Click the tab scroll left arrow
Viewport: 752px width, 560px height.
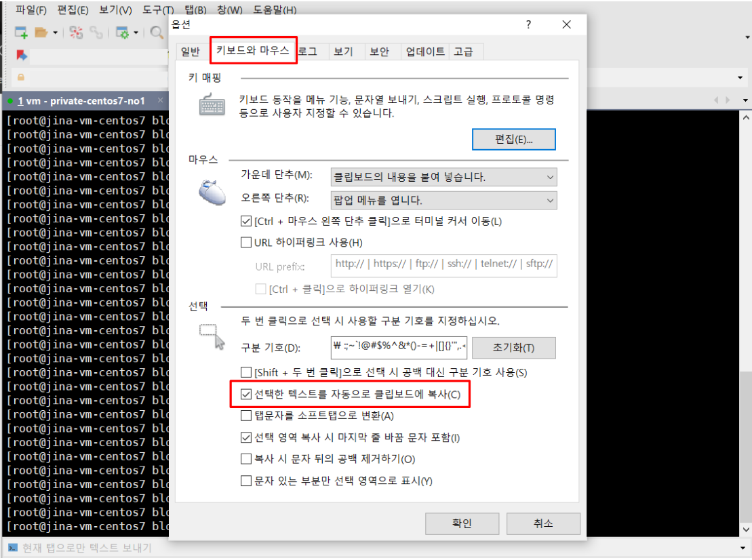point(716,100)
